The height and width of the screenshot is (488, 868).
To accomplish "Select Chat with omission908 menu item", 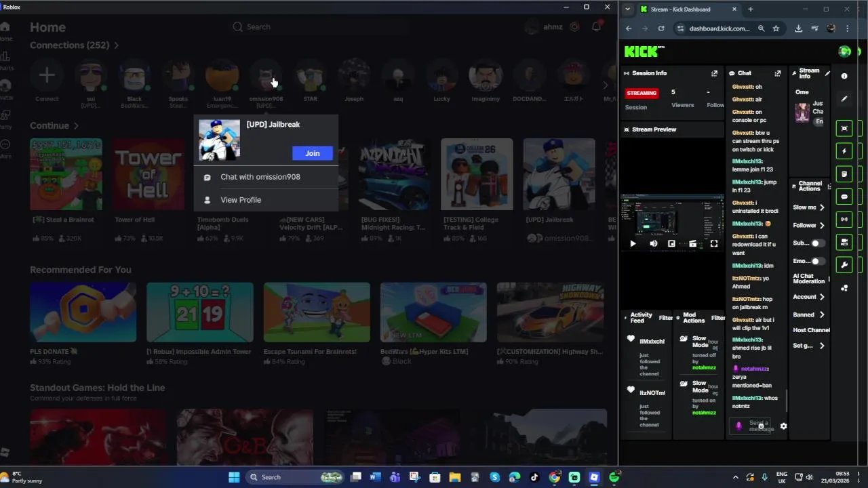I will point(266,177).
